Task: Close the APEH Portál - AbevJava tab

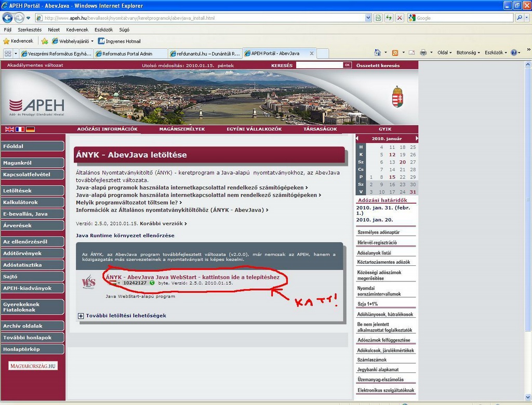Action: (312, 53)
